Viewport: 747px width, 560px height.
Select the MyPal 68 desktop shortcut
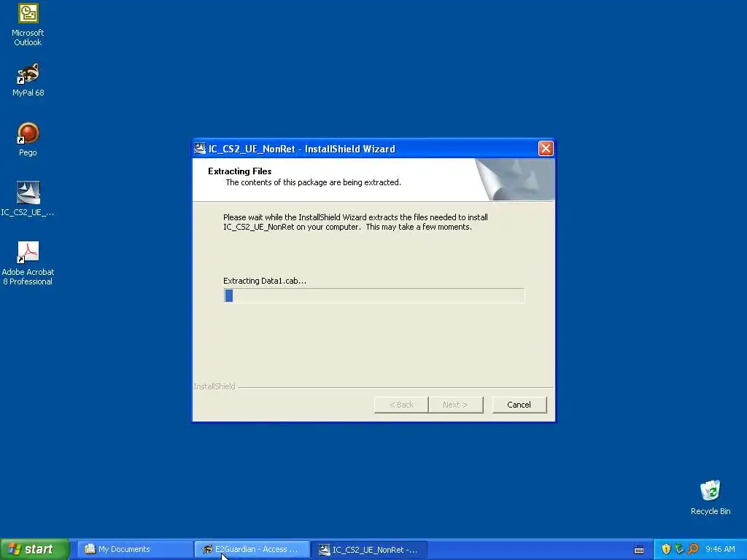(28, 80)
